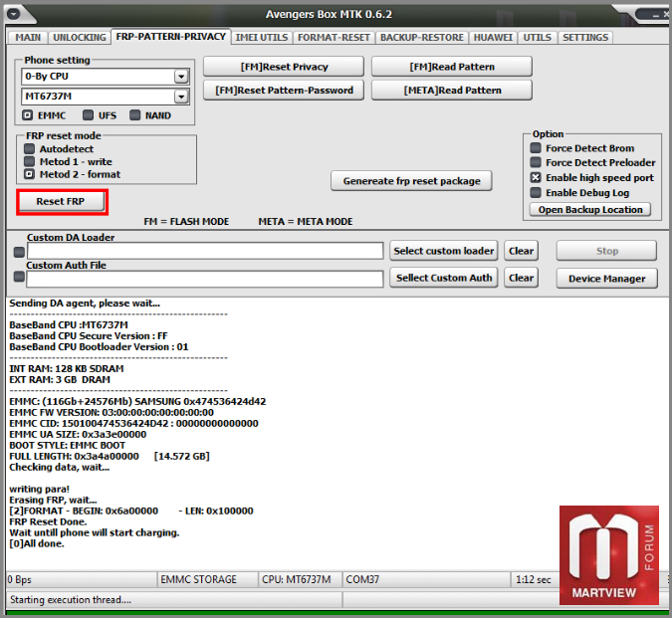Click the Reset FRP button
The width and height of the screenshot is (672, 618).
[x=61, y=201]
